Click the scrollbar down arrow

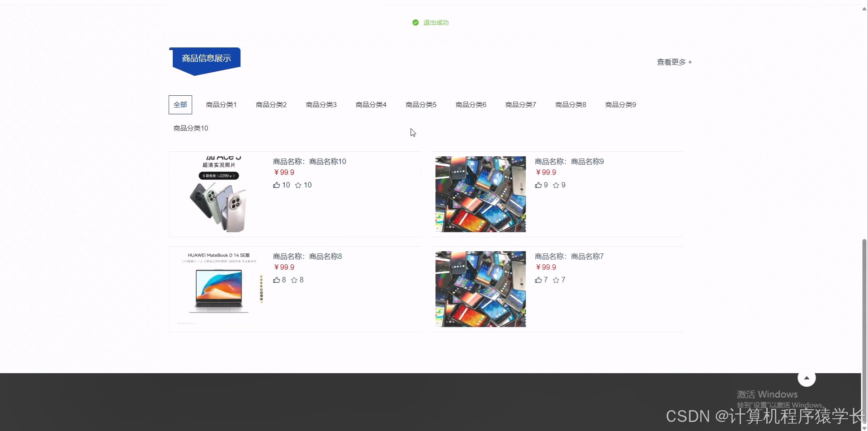pos(864,427)
